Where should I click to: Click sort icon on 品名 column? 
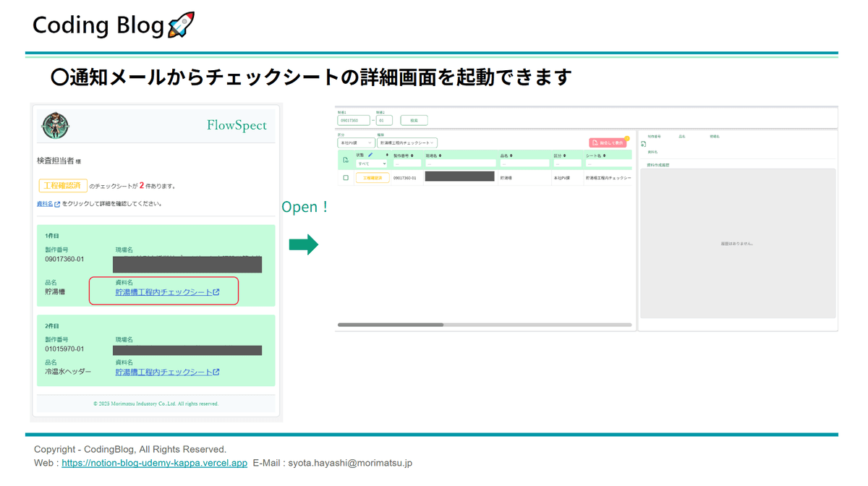(x=511, y=155)
